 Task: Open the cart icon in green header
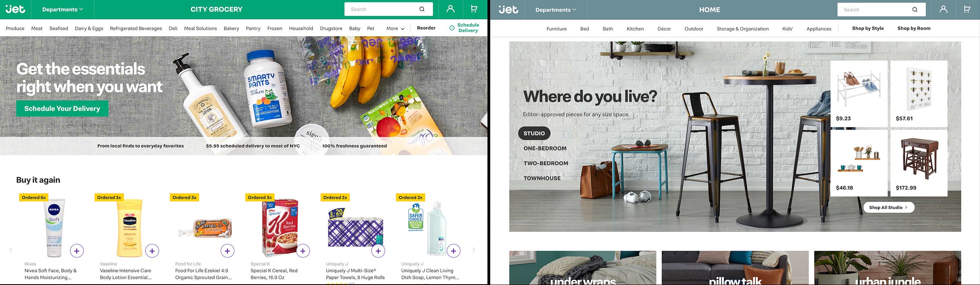click(x=474, y=9)
